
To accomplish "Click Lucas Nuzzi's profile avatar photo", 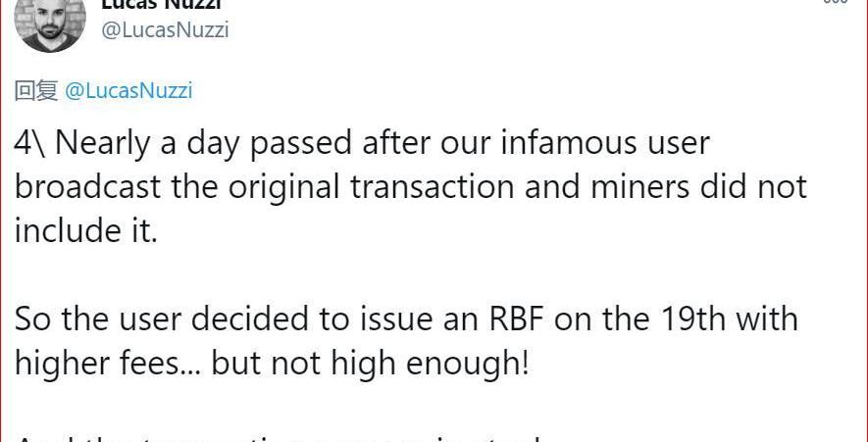I will point(51,22).
